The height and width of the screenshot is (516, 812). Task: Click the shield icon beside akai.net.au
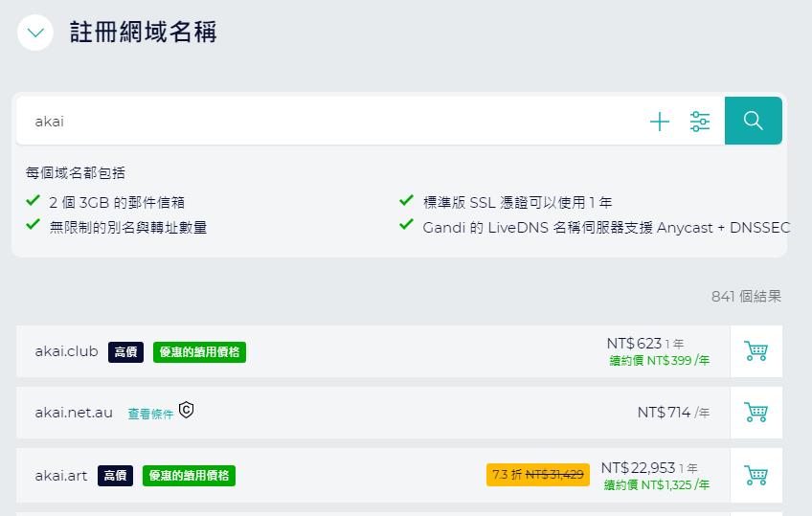pyautogui.click(x=187, y=411)
